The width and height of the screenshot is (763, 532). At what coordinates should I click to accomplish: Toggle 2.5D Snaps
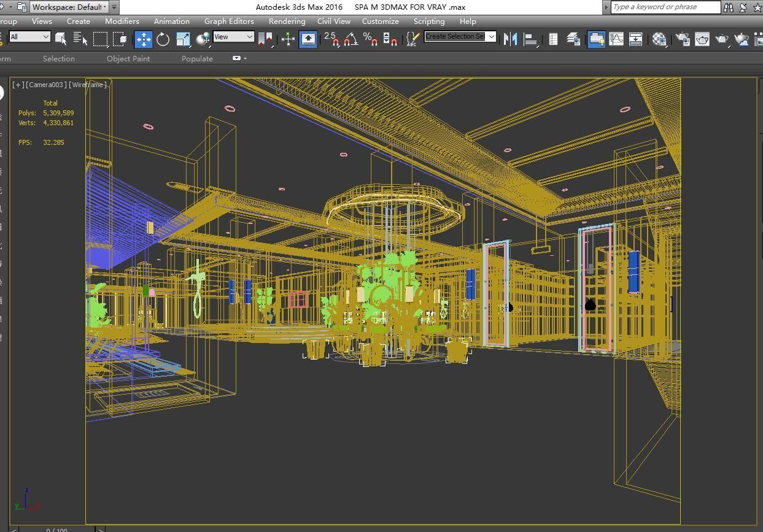[331, 39]
